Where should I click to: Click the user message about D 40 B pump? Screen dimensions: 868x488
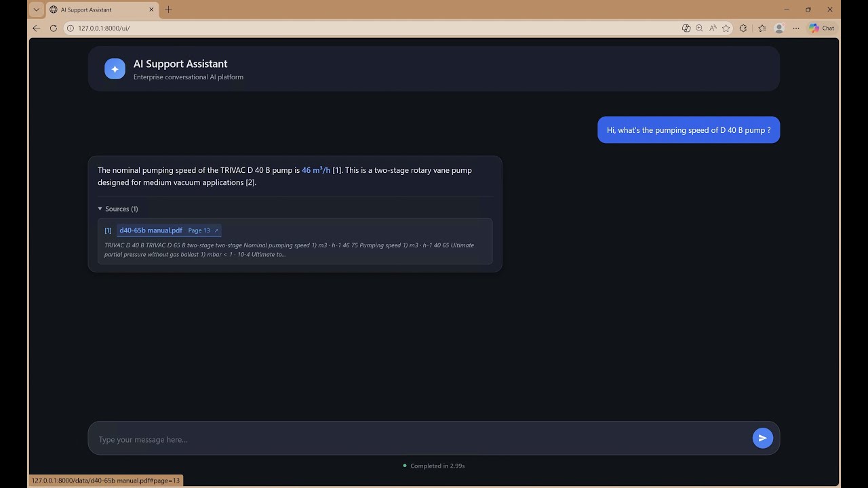[688, 130]
